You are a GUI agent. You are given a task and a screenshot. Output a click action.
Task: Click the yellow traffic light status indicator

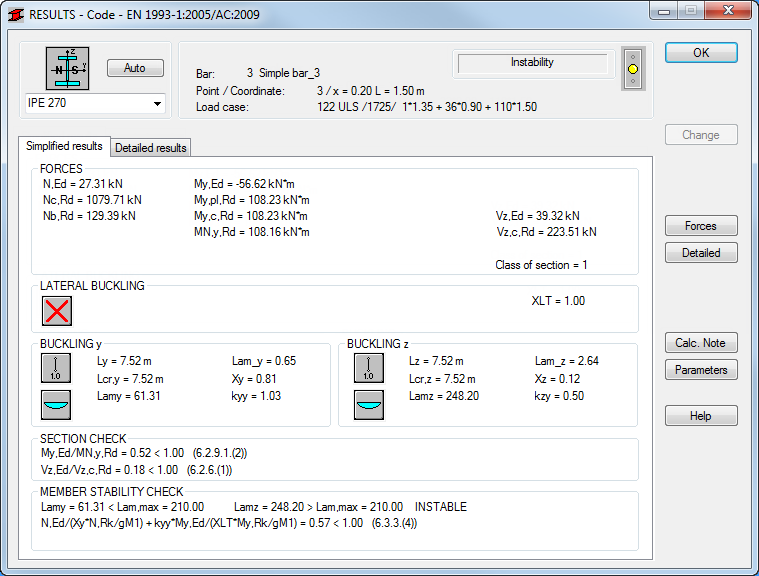[633, 69]
